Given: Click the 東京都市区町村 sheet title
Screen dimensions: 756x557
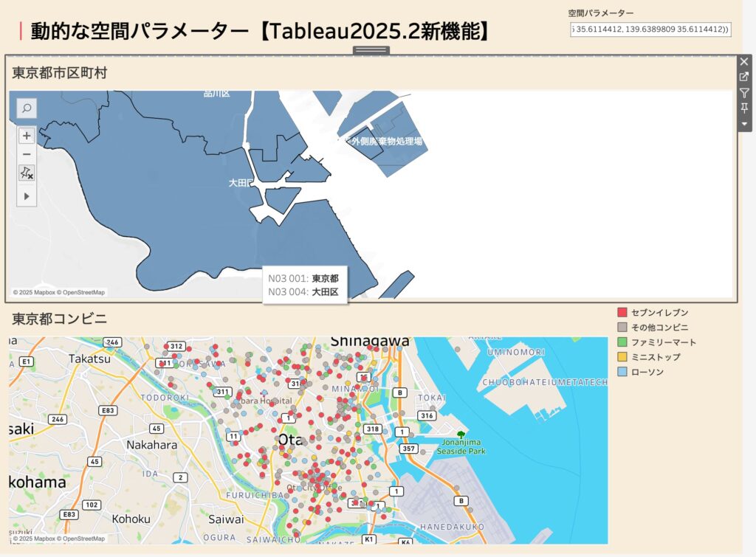Looking at the screenshot, I should 60,73.
